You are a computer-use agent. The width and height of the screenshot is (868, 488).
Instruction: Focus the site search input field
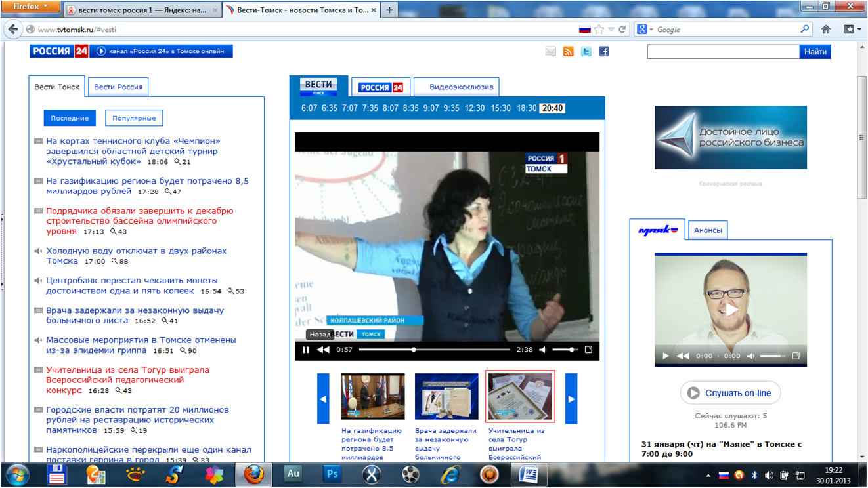tap(723, 51)
